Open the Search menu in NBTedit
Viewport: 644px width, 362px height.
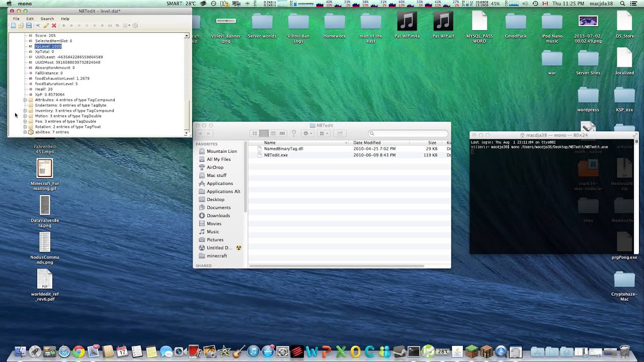[47, 19]
